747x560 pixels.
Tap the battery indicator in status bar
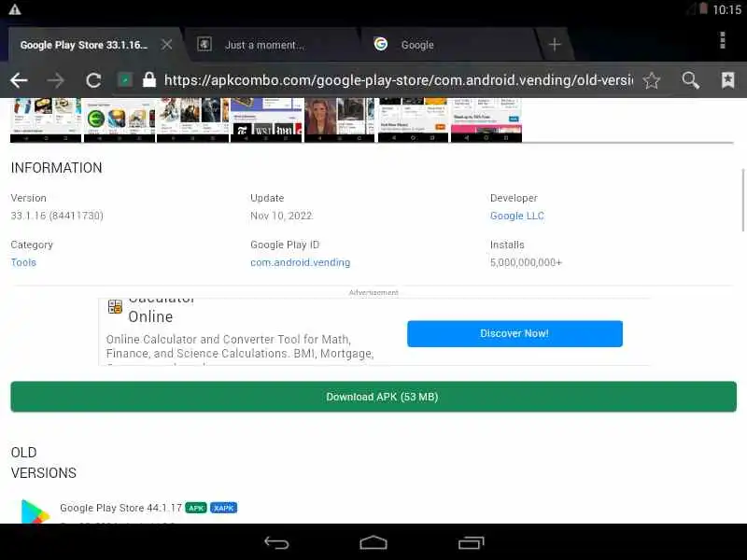[703, 9]
